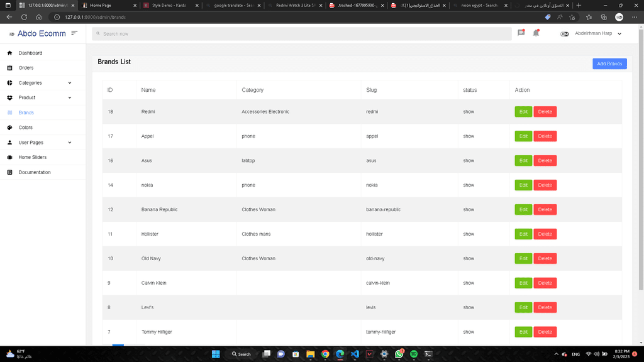The height and width of the screenshot is (362, 644).
Task: Open File Explorer from taskbar
Action: point(311,354)
